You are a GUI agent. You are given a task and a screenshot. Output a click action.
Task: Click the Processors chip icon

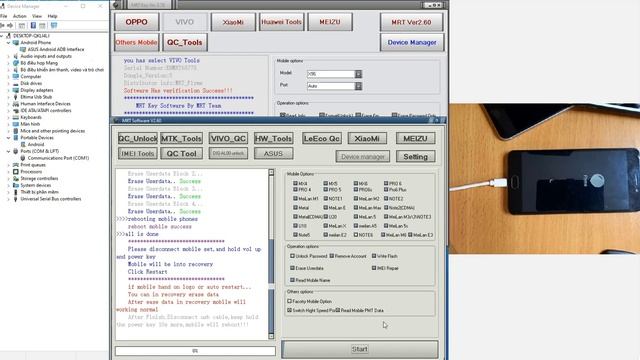[16, 172]
